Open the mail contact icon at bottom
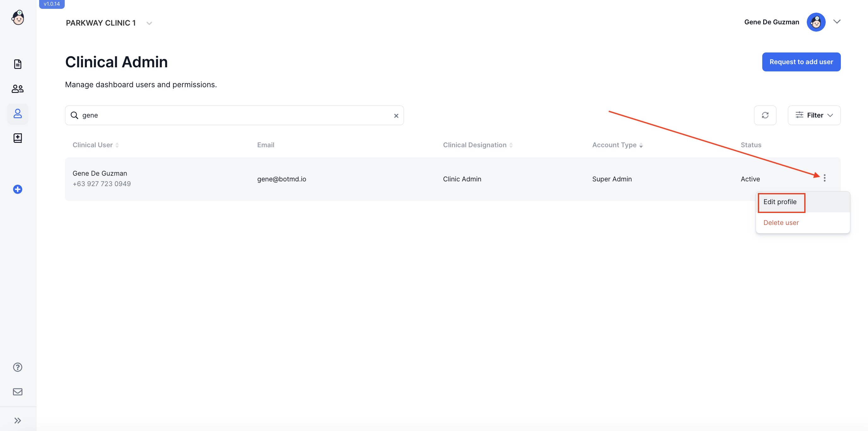Viewport: 868px width, 431px height. pos(18,392)
